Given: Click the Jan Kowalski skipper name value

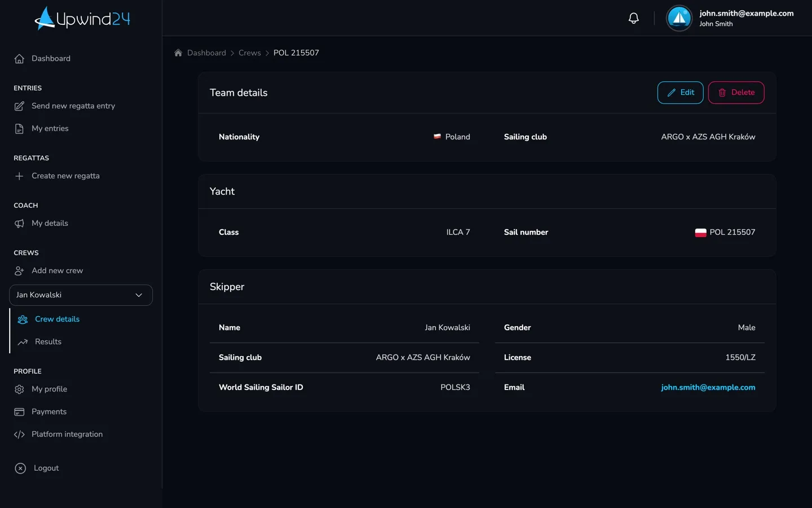Looking at the screenshot, I should pos(447,327).
